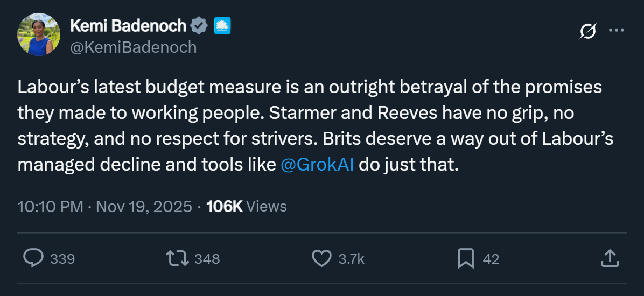The image size is (644, 296).
Task: Click the reply speech bubble icon
Action: (33, 258)
